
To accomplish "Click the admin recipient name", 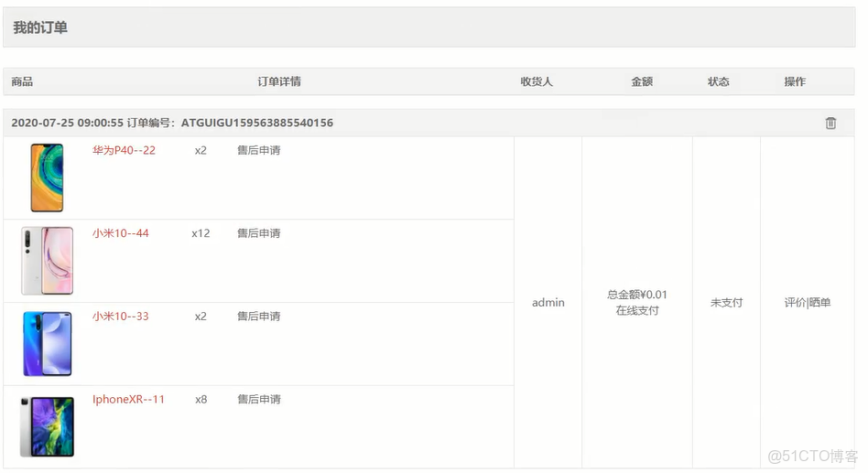I will point(548,302).
